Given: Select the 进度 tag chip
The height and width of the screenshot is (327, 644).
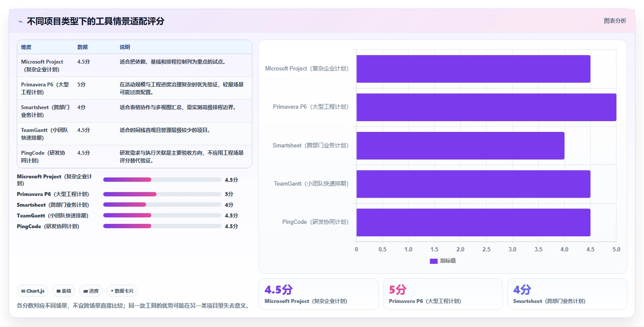Looking at the screenshot, I should click(91, 291).
